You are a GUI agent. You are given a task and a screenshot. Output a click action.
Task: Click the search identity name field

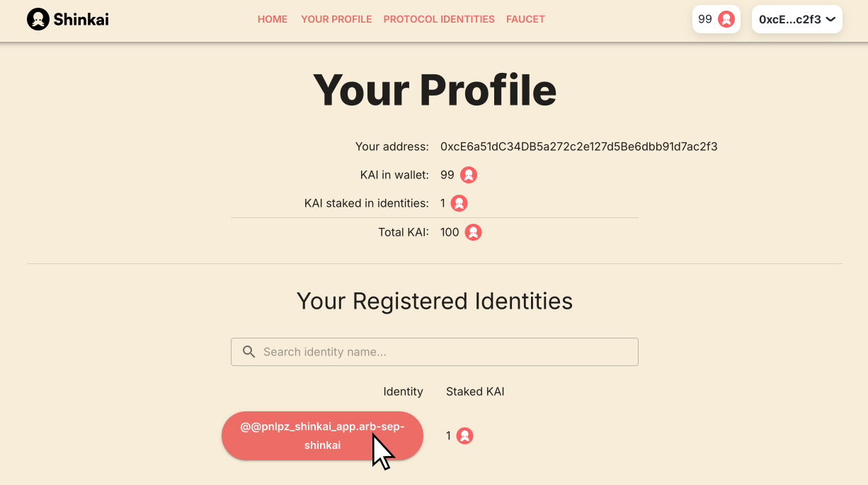point(434,351)
